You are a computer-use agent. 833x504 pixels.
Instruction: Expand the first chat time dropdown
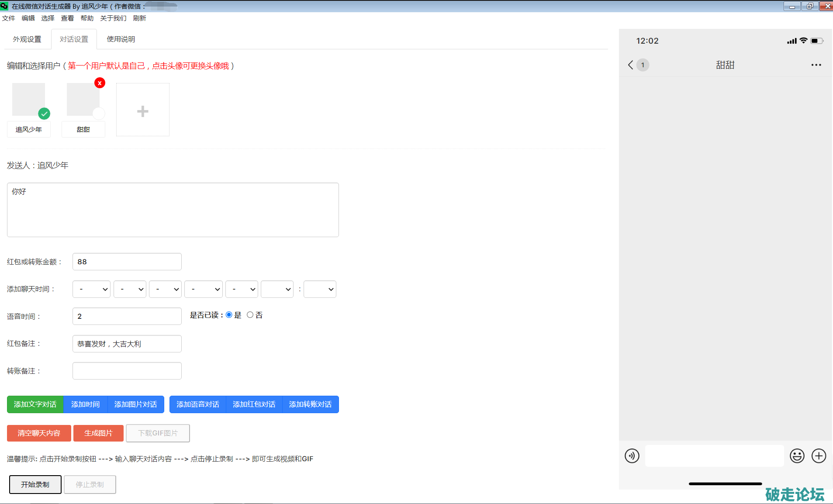91,289
